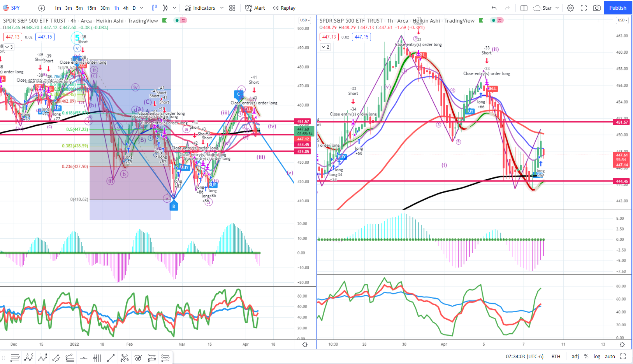Switch to the 5m timeframe

click(x=79, y=8)
